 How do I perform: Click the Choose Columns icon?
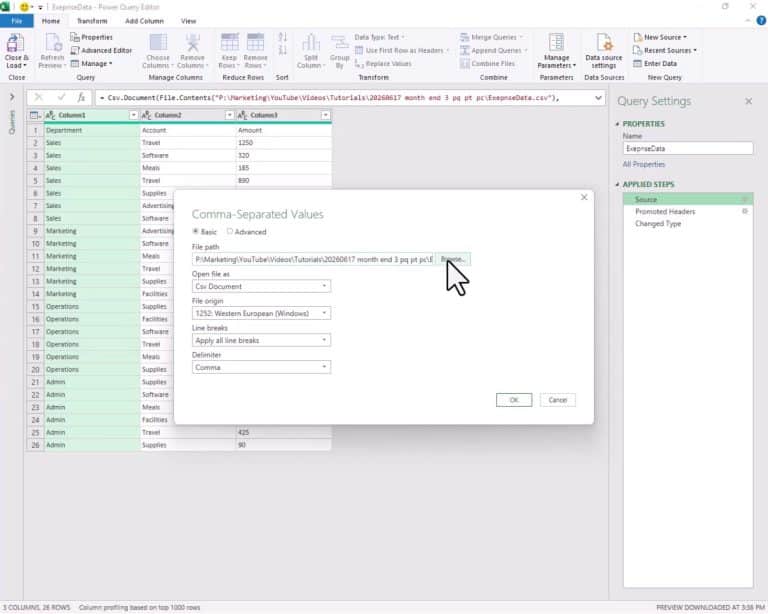coord(158,44)
